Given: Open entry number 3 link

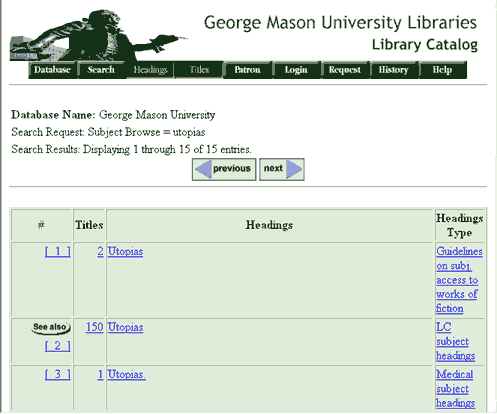Looking at the screenshot, I should (x=58, y=374).
